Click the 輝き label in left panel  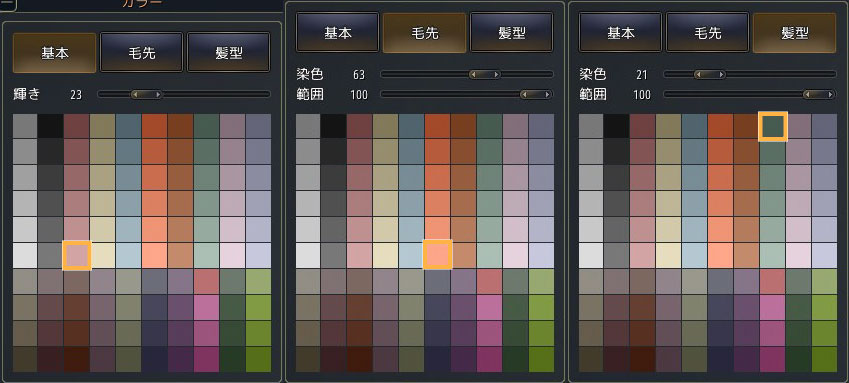coord(27,94)
